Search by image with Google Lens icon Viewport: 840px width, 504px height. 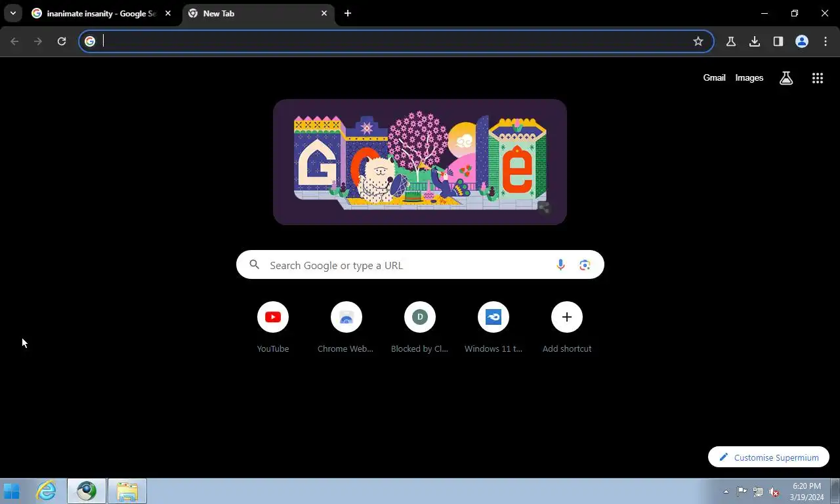(585, 265)
